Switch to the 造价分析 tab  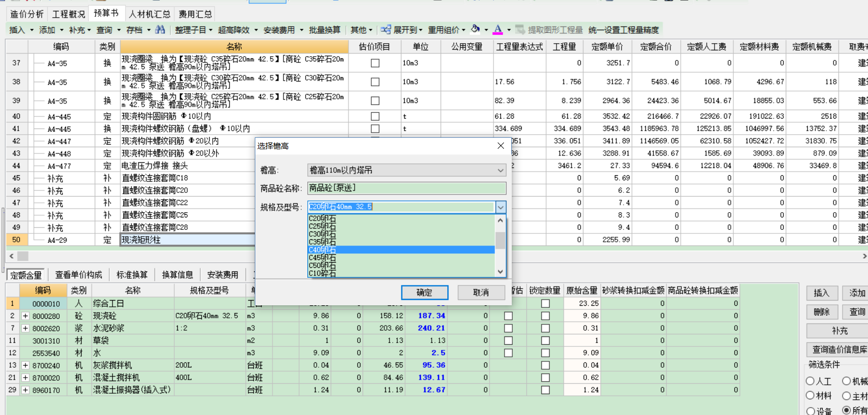27,14
